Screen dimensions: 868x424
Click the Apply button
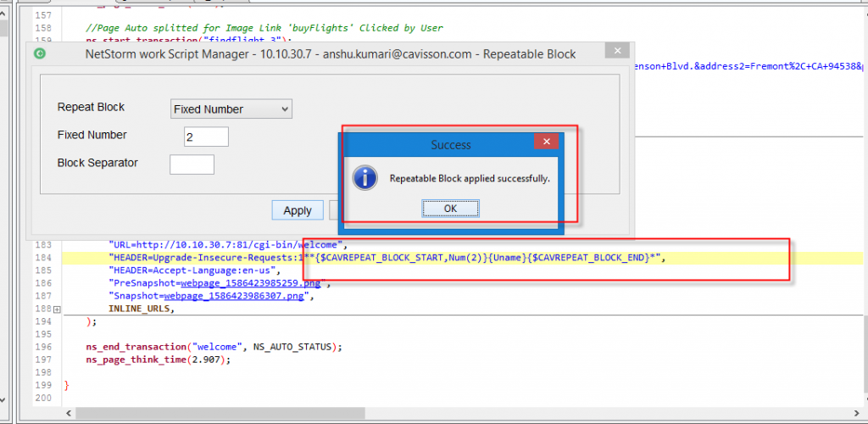(x=297, y=210)
